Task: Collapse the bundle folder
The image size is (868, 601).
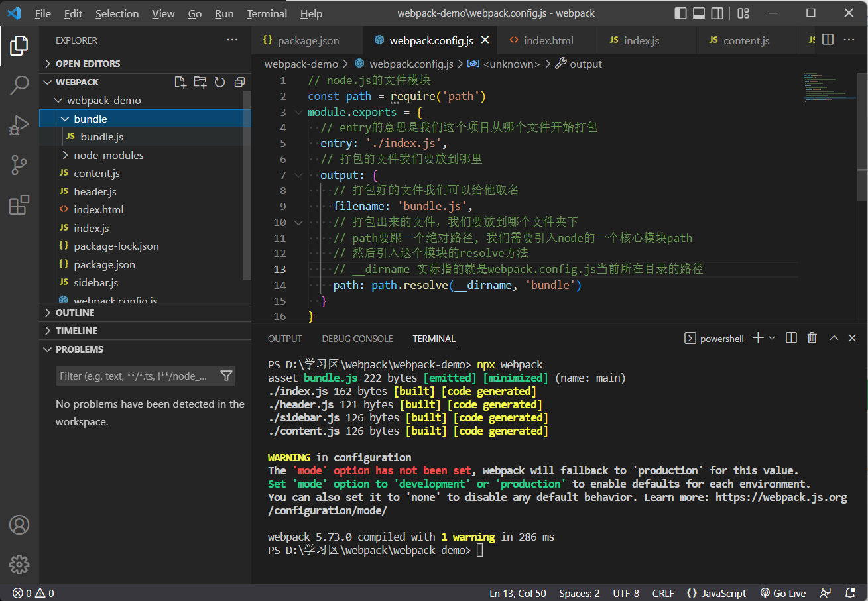Action: 145,119
